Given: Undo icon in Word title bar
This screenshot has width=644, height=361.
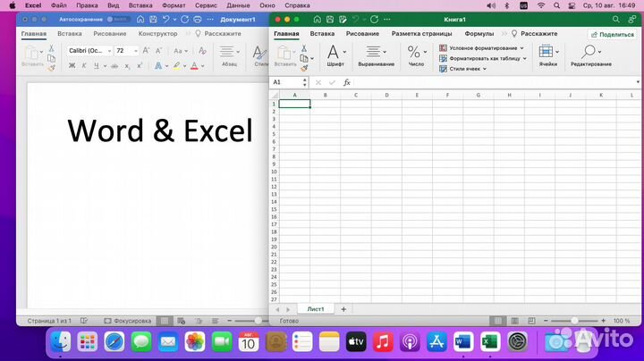Looking at the screenshot, I should click(165, 20).
